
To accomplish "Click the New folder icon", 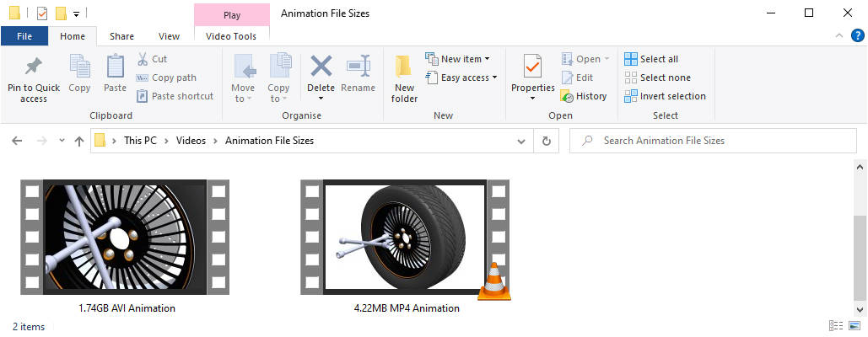I will pos(404,67).
